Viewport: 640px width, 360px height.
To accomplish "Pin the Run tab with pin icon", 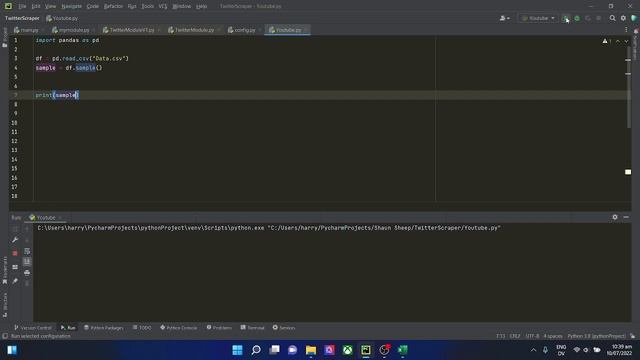I will click(x=15, y=281).
